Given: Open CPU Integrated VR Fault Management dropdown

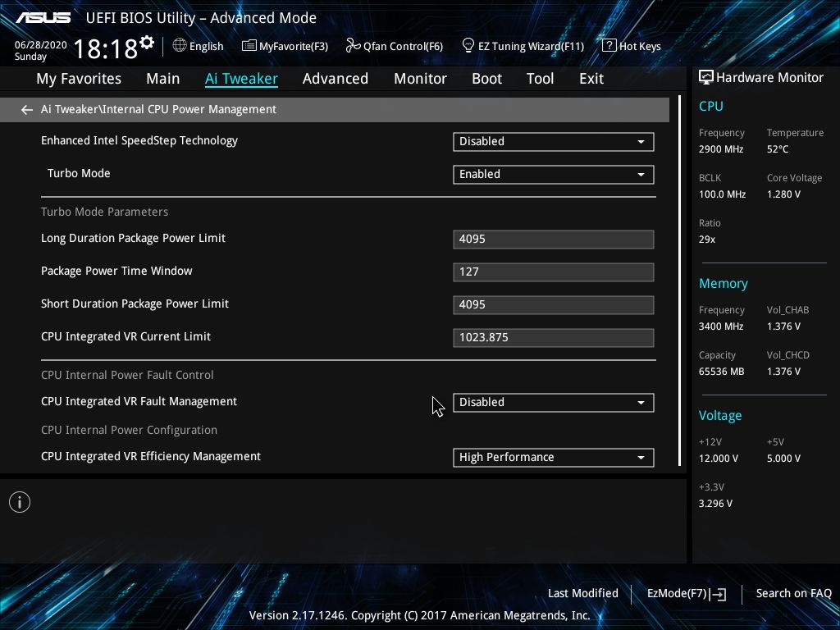Looking at the screenshot, I should 554,402.
